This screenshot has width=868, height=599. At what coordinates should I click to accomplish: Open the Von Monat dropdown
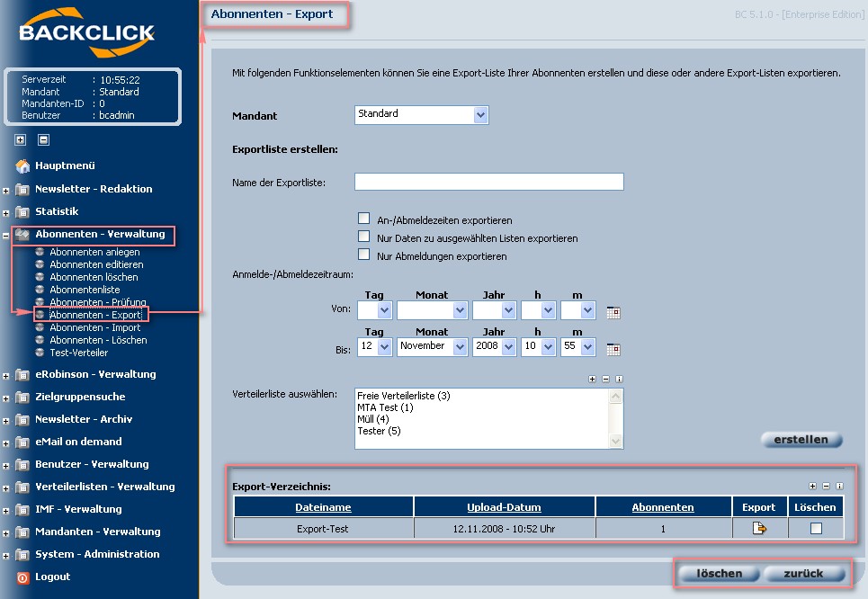(x=433, y=310)
